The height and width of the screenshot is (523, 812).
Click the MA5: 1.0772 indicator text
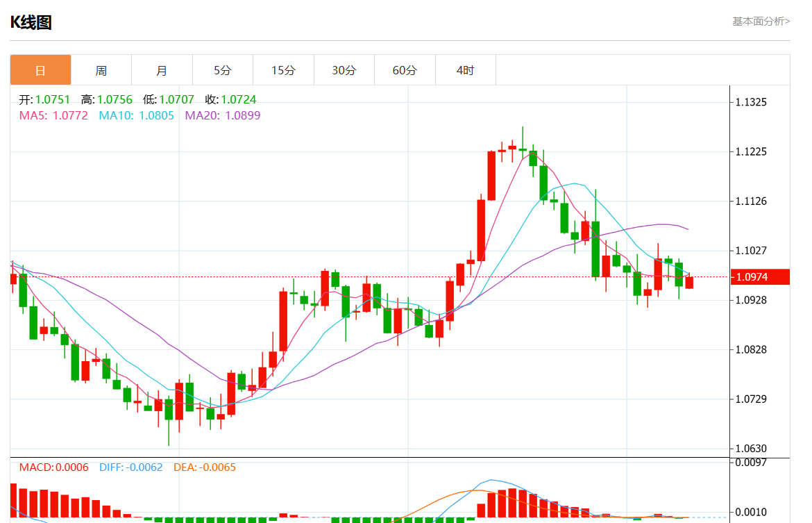click(54, 115)
